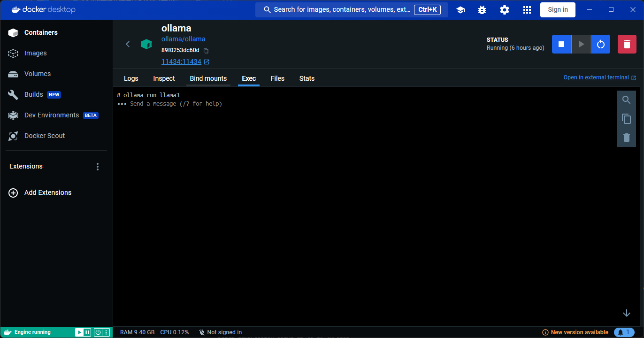Go back to the containers list
The height and width of the screenshot is (338, 644).
click(x=128, y=44)
